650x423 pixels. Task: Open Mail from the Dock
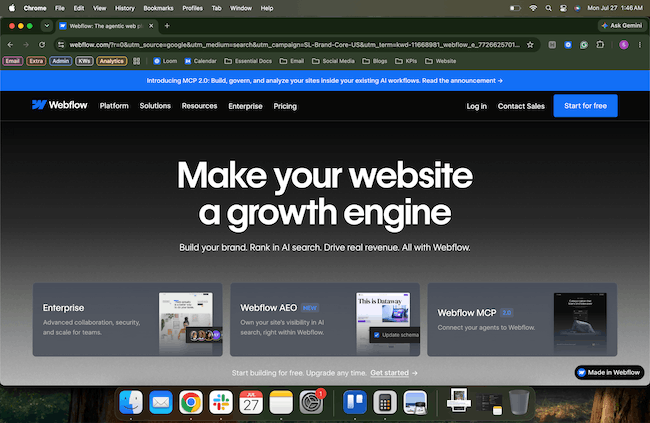161,402
